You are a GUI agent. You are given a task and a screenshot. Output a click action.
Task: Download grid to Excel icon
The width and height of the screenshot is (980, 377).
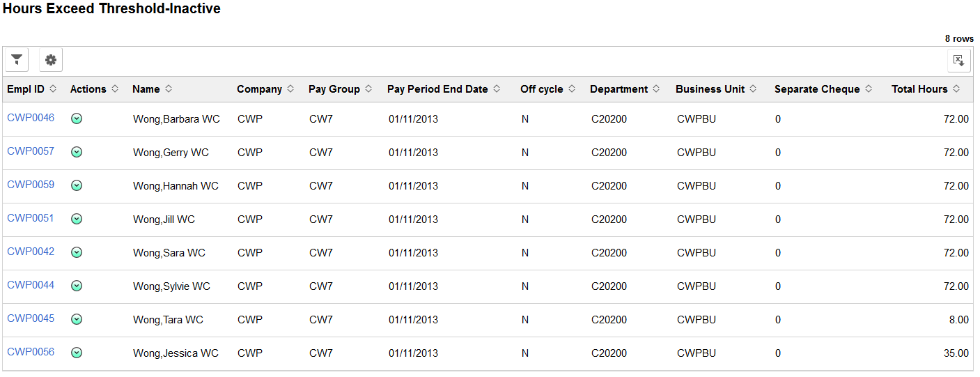(959, 60)
